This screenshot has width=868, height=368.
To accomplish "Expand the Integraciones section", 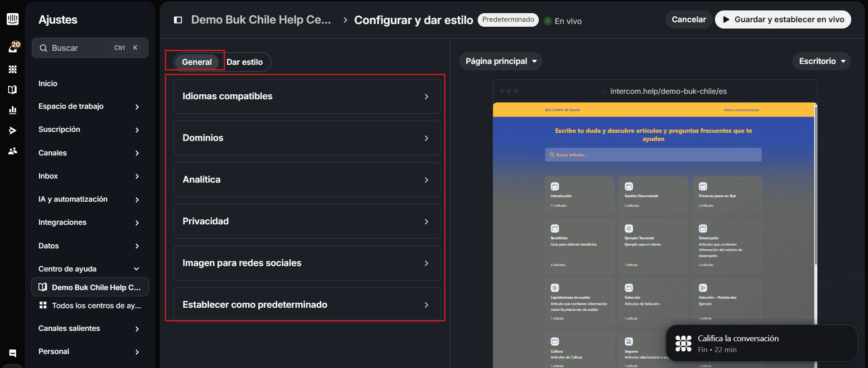I will click(89, 223).
